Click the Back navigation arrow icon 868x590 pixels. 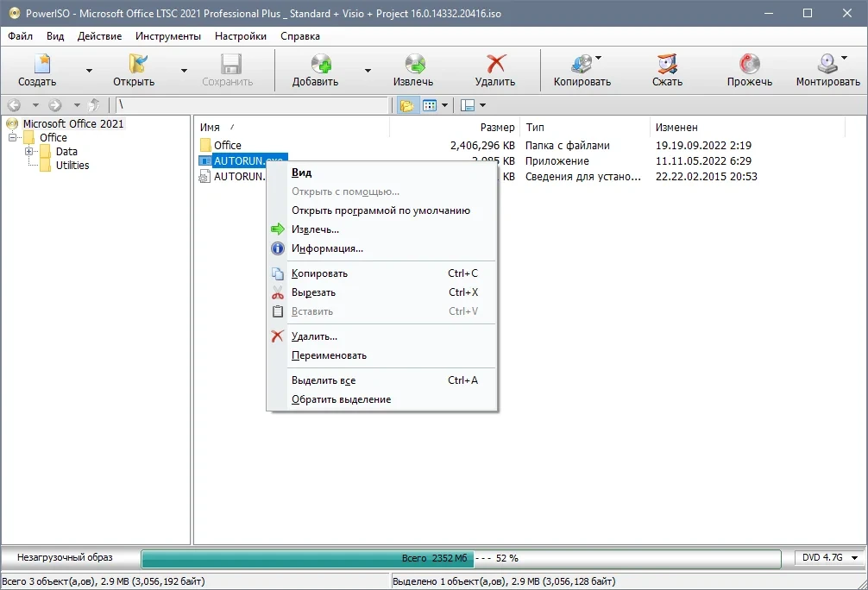[x=15, y=104]
